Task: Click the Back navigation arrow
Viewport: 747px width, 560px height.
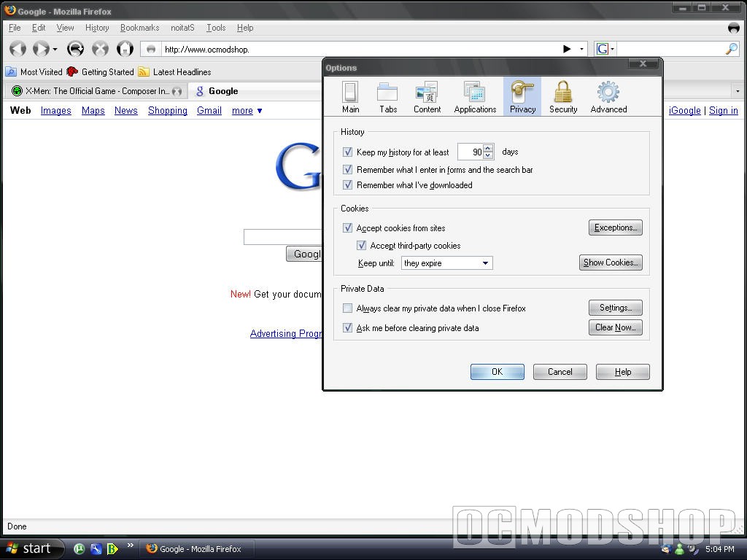Action: coord(18,49)
